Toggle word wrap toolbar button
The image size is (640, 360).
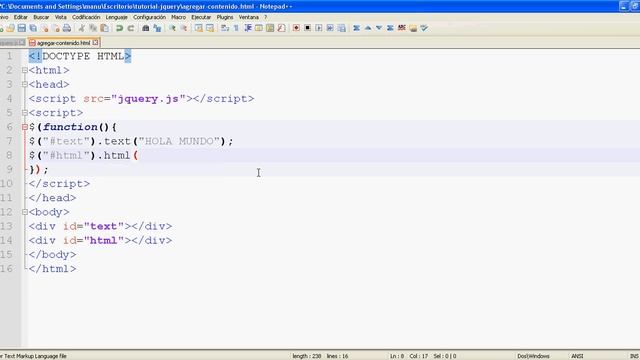click(x=225, y=28)
